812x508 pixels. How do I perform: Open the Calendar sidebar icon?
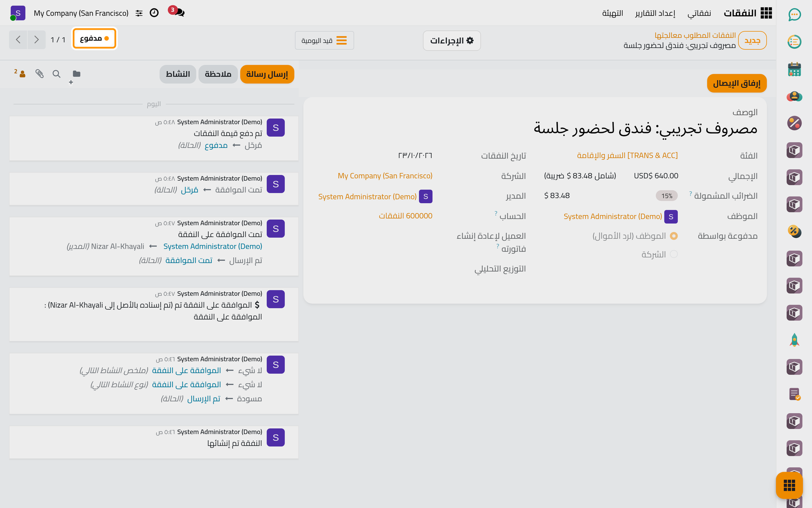[794, 69]
